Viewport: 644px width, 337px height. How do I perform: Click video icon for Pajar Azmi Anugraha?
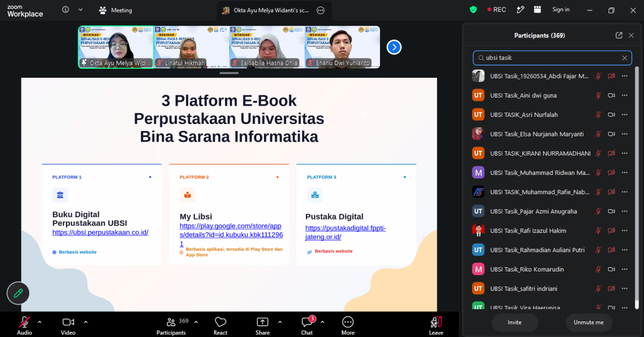[611, 211]
